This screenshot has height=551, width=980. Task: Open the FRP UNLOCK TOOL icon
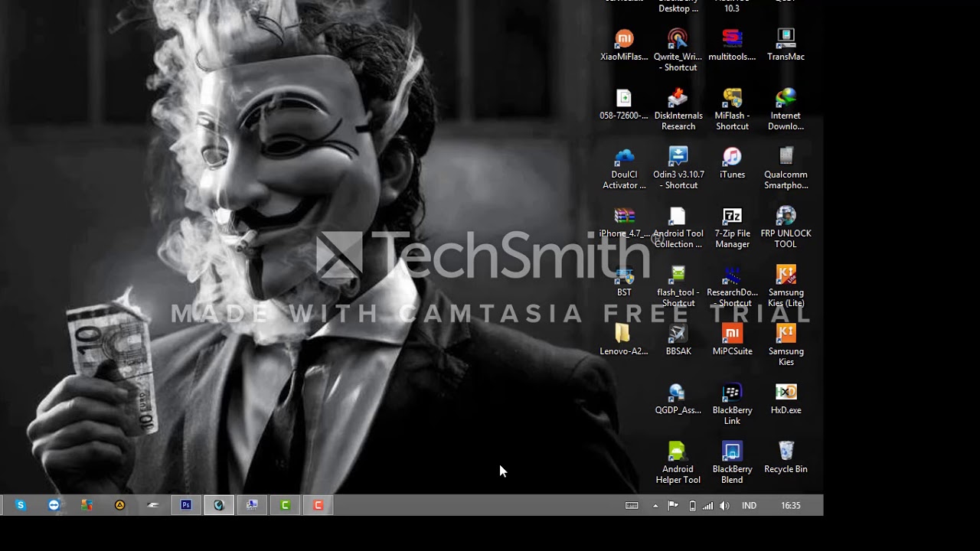click(786, 227)
